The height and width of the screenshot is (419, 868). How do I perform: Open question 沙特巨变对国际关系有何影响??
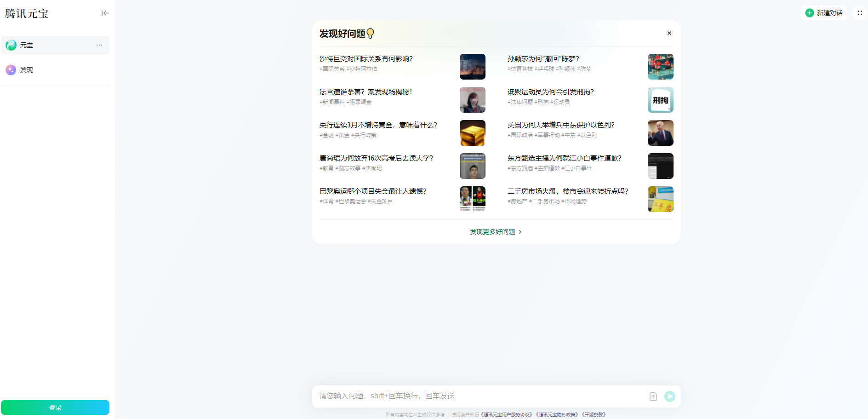click(366, 59)
